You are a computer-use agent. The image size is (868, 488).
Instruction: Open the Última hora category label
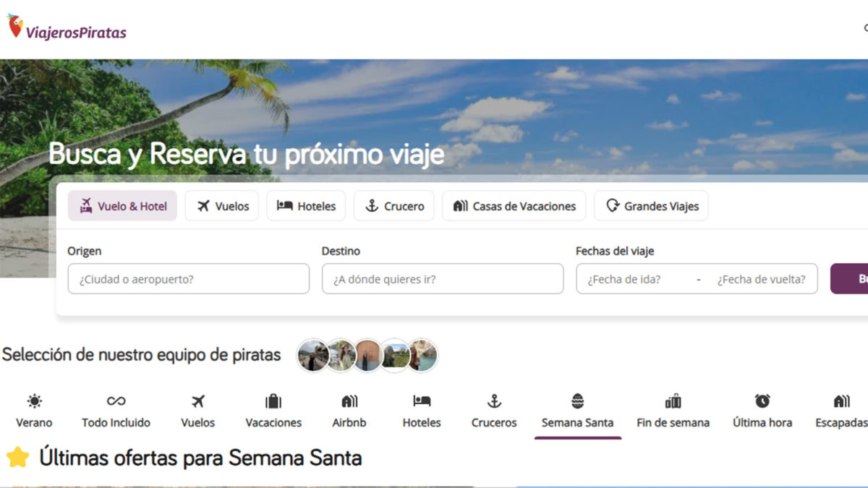(762, 423)
